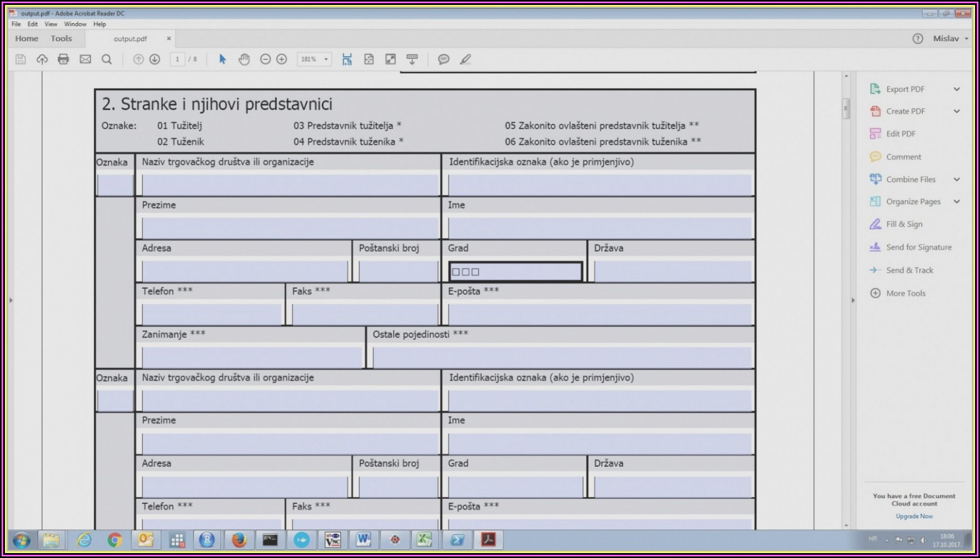
Task: Click the Prezime input field in first section
Action: [290, 227]
